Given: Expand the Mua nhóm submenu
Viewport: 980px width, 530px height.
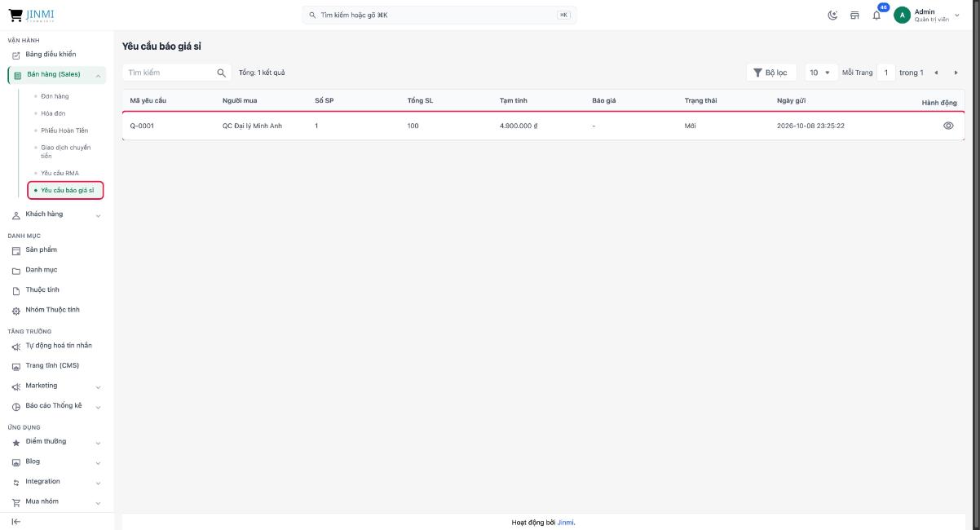Looking at the screenshot, I should [x=98, y=502].
